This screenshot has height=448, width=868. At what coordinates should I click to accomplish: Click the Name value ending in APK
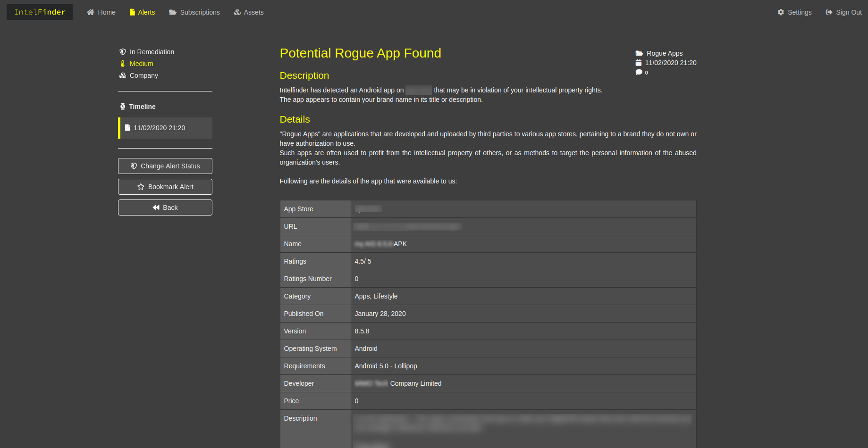[x=381, y=244]
